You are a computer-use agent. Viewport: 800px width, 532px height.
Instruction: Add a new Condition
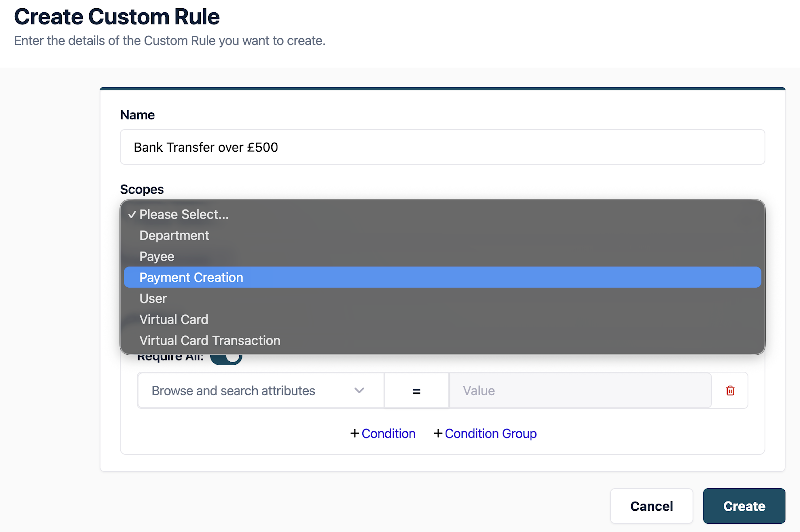click(x=383, y=433)
